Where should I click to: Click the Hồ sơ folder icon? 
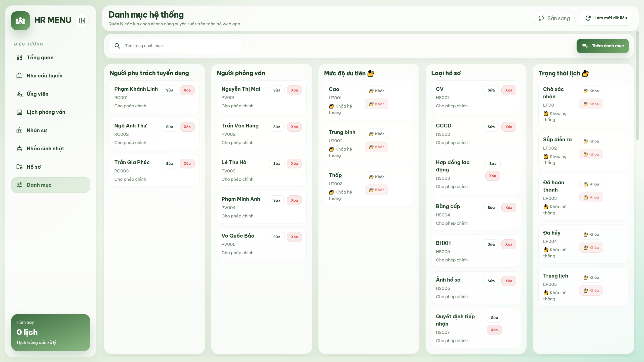pyautogui.click(x=20, y=167)
